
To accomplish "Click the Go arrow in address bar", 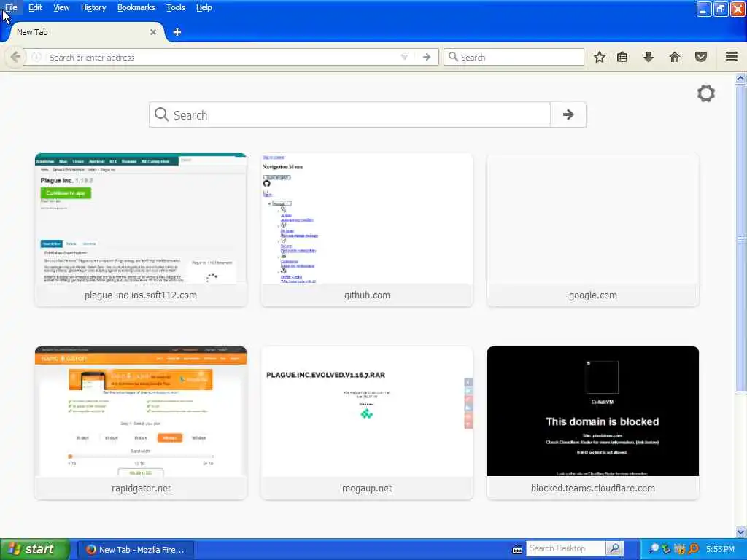I will (x=427, y=57).
